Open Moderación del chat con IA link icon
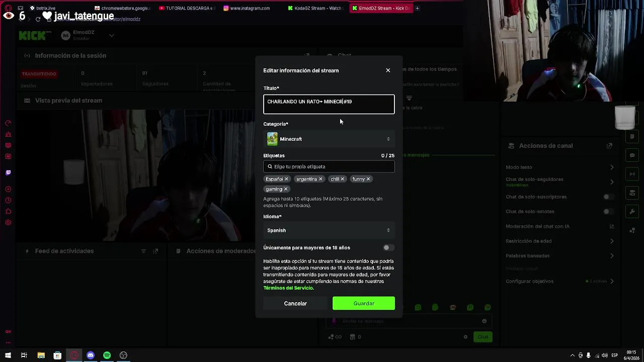This screenshot has height=362, width=644. point(612,226)
